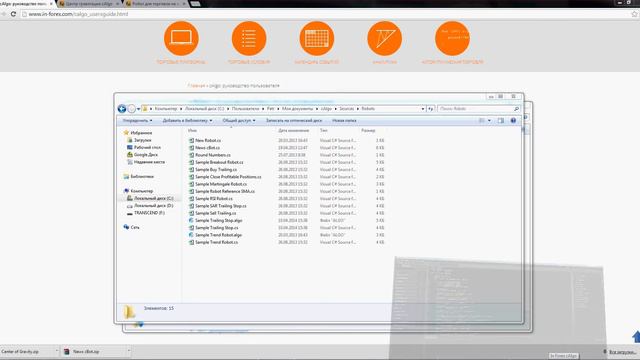Click the Favorites star icon in sidebar
Screen dimensions: 640x360
pyautogui.click(x=126, y=133)
